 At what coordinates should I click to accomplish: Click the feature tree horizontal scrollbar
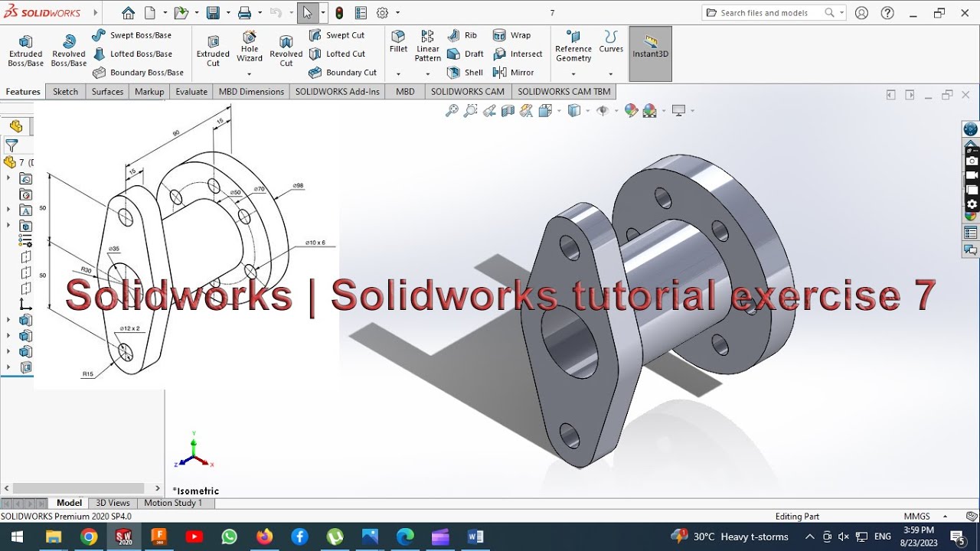79,488
